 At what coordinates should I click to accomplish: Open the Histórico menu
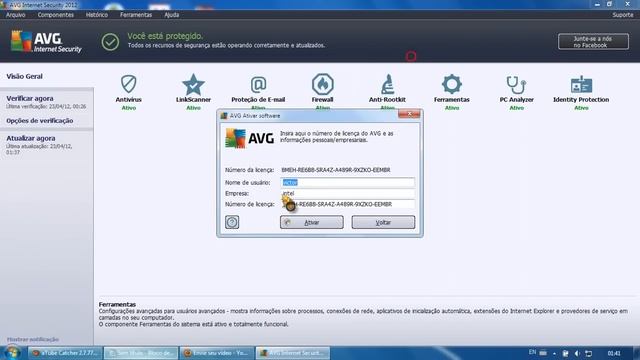pos(97,15)
